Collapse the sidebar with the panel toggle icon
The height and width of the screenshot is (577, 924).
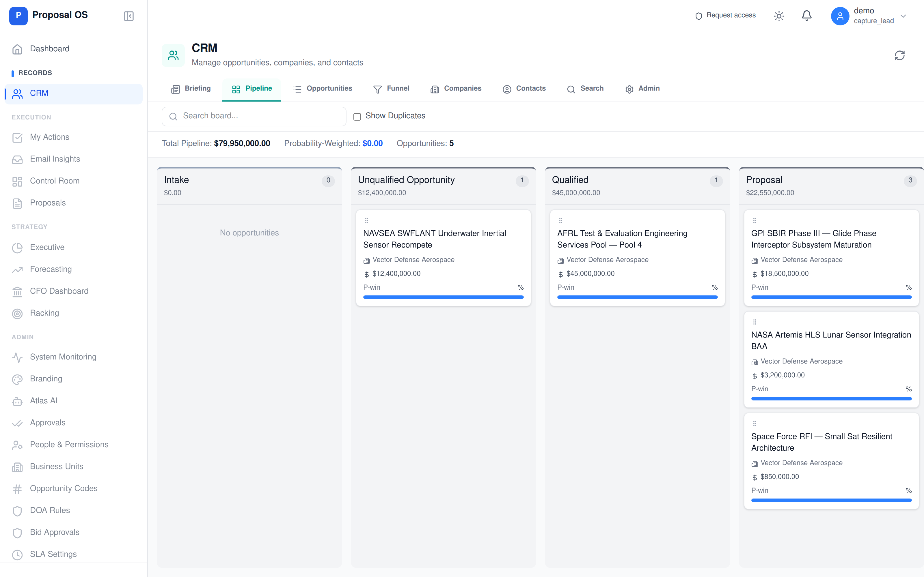point(128,16)
